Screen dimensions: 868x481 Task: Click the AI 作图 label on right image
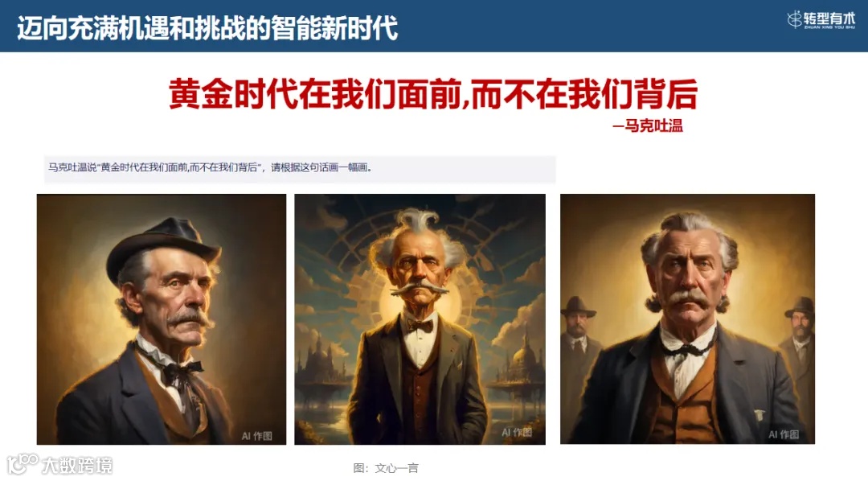point(784,434)
